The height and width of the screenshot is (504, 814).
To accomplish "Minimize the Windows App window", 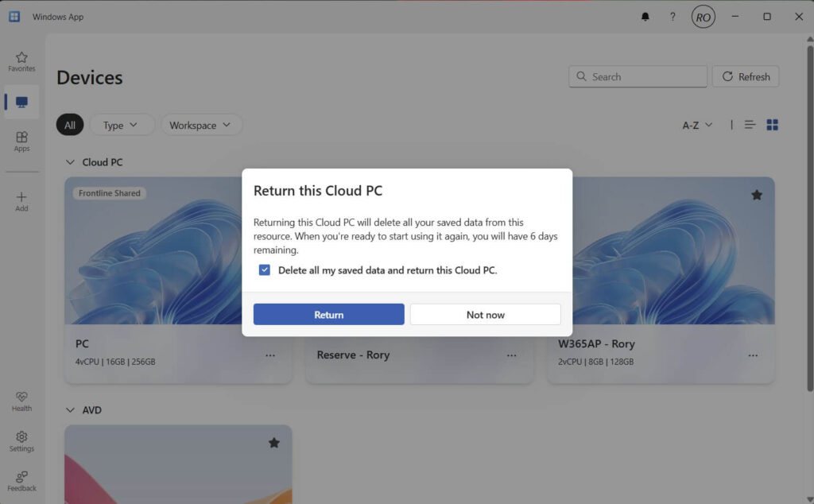I will pos(735,17).
